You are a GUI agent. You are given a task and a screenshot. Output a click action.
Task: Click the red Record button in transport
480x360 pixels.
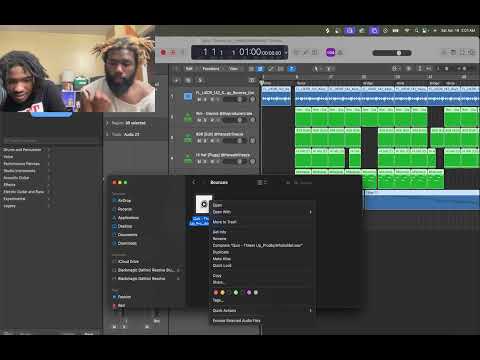(163, 52)
